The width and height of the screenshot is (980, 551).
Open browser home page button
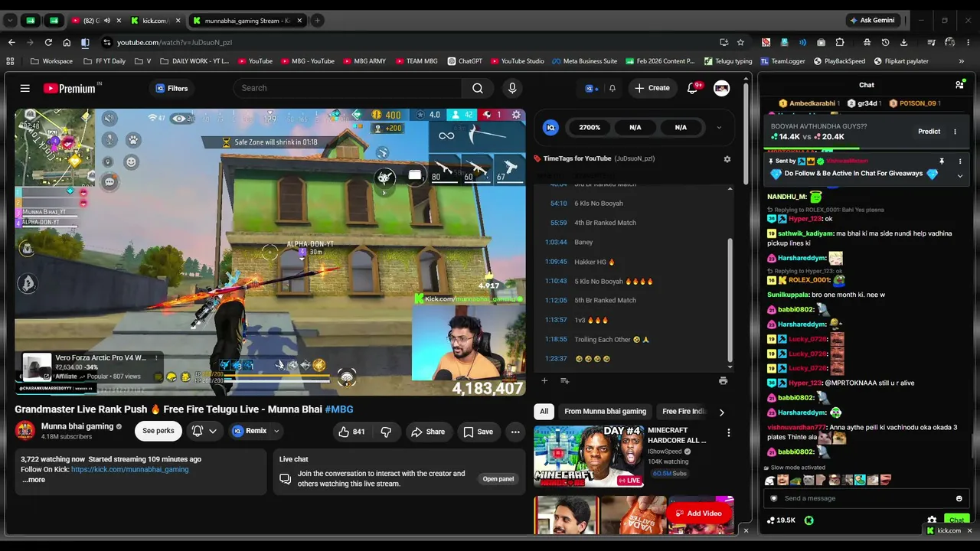pos(67,42)
